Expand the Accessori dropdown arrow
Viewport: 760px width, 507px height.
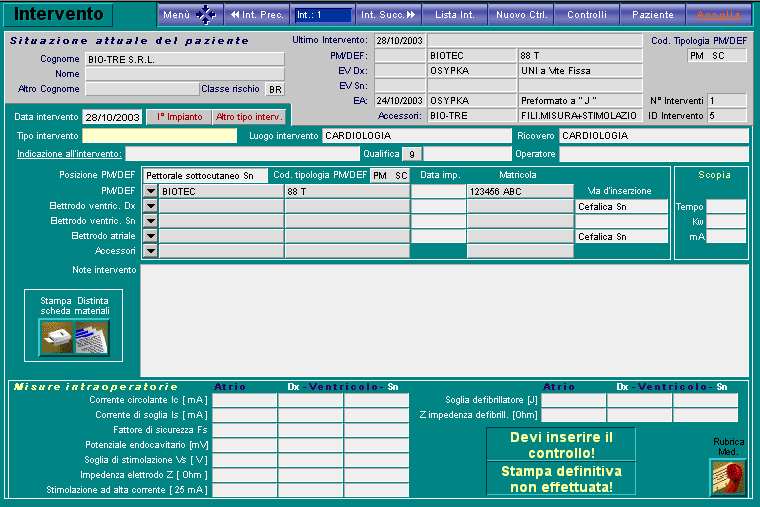151,251
